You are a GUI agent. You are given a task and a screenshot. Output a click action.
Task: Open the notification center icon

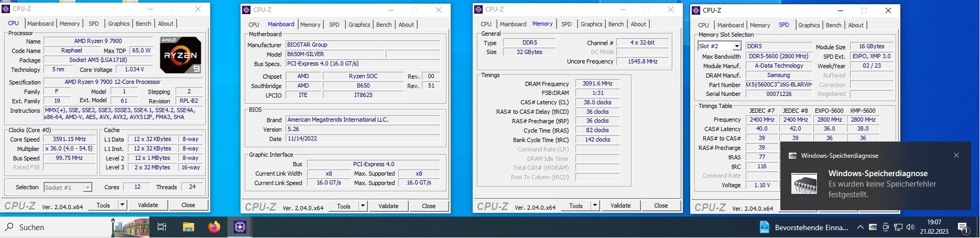(x=963, y=227)
